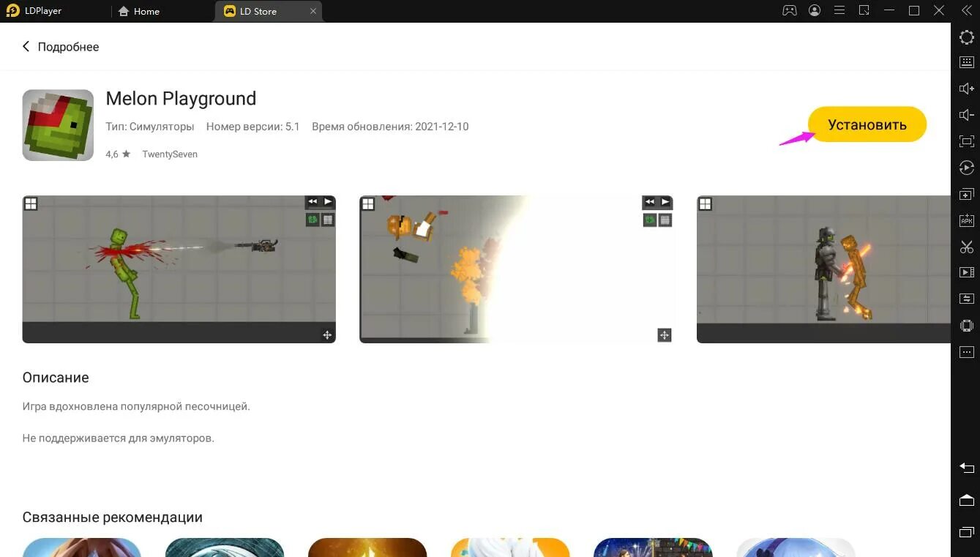This screenshot has width=980, height=557.
Task: Click the Android home button in sidebar
Action: tap(967, 500)
